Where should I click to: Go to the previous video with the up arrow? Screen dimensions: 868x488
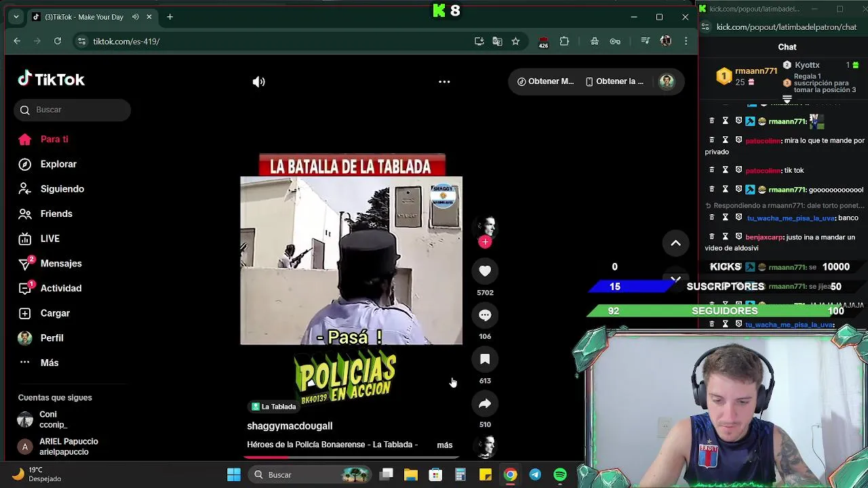(675, 243)
